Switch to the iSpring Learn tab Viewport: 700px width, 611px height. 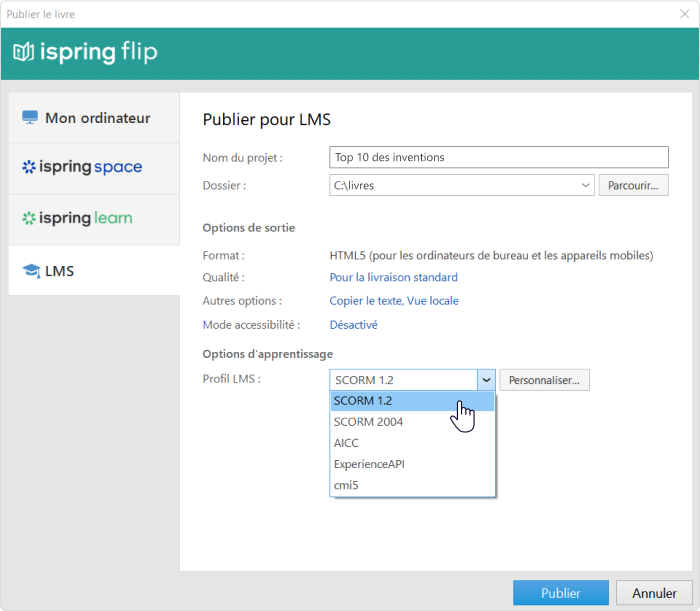94,219
